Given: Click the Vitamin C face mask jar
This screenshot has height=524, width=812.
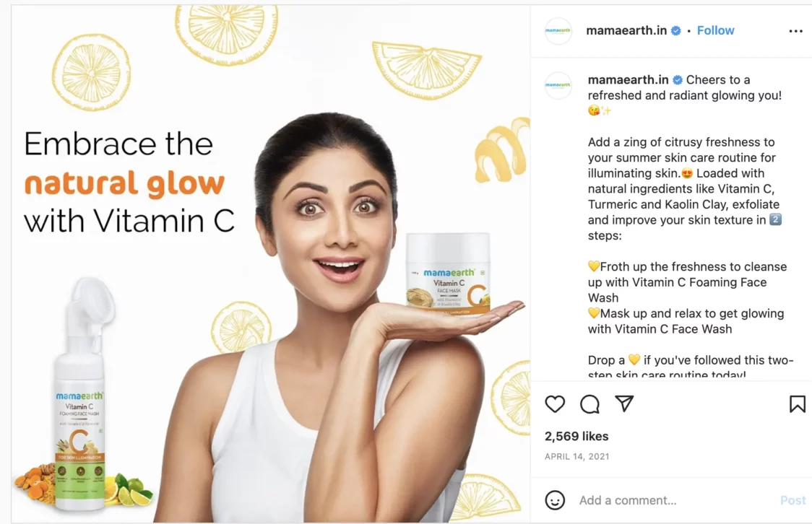Looking at the screenshot, I should coord(449,273).
